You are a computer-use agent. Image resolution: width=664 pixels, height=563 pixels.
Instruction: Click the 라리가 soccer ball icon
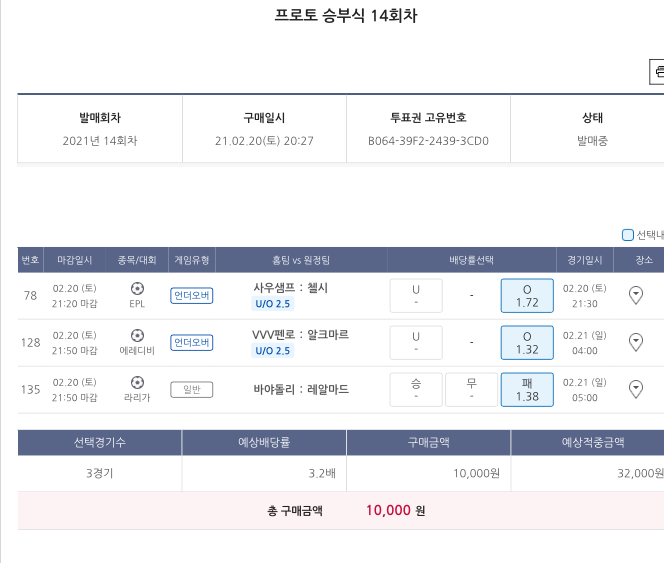(137, 382)
